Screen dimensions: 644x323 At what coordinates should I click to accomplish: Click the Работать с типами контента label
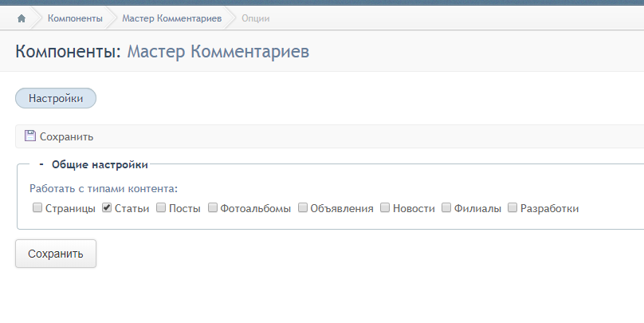pyautogui.click(x=104, y=189)
